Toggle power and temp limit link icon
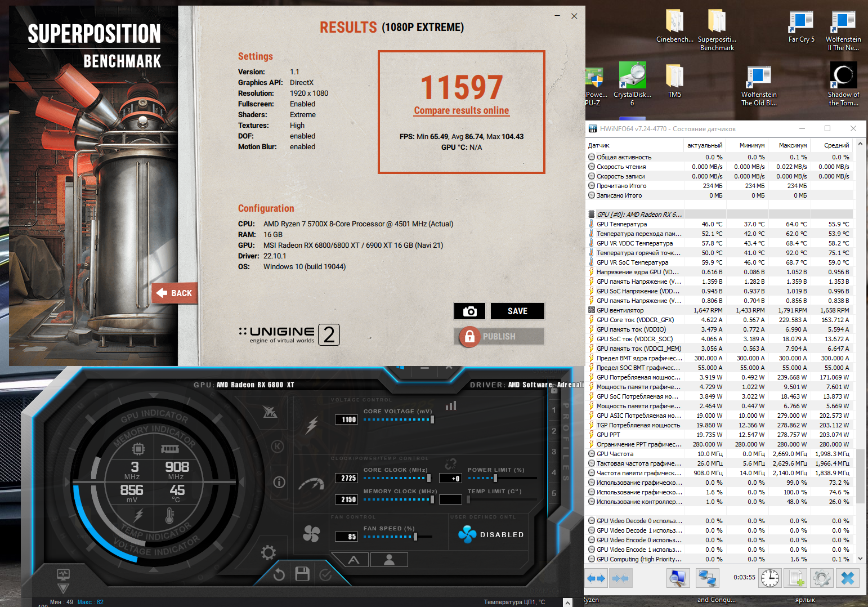This screenshot has width=868, height=607. point(450,464)
